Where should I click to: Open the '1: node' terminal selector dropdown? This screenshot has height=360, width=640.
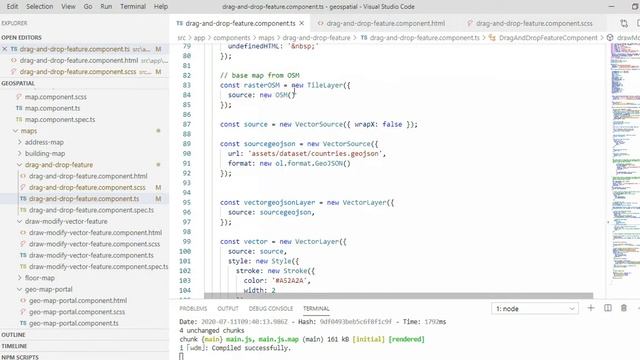pyautogui.click(x=535, y=309)
